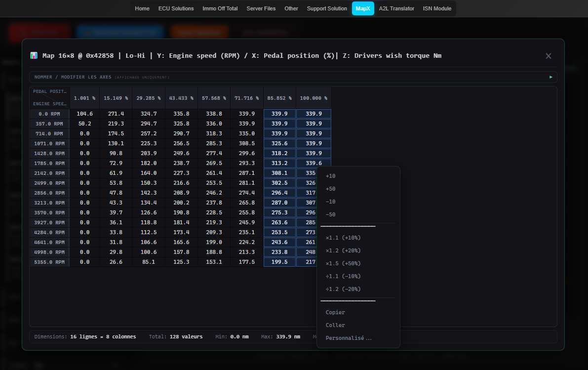Select the 15.149 % column header
This screenshot has height=370, width=588.
tap(116, 98)
